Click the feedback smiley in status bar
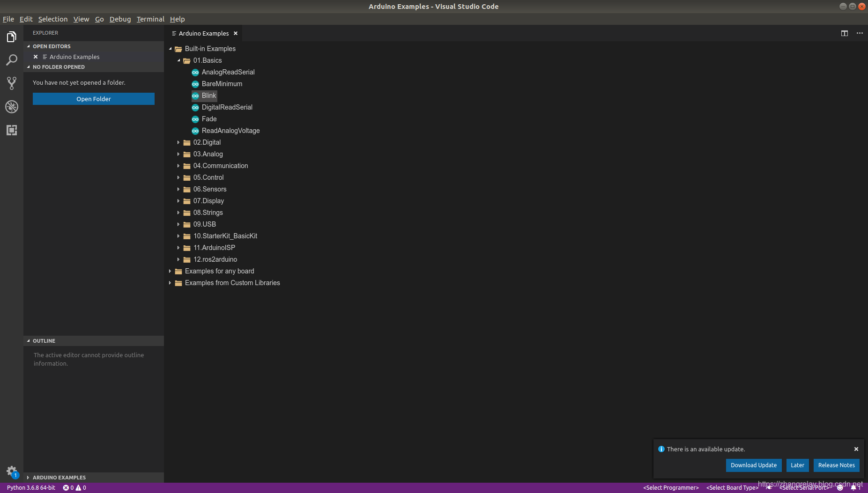 tap(840, 487)
